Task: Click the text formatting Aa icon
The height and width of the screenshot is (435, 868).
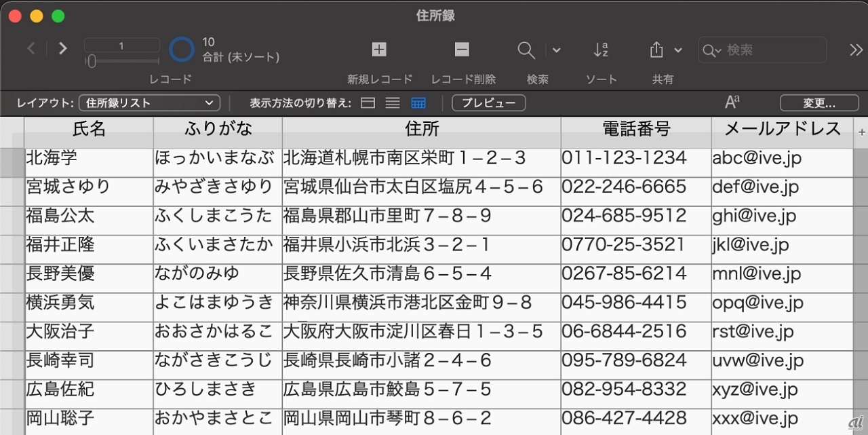Action: 732,102
